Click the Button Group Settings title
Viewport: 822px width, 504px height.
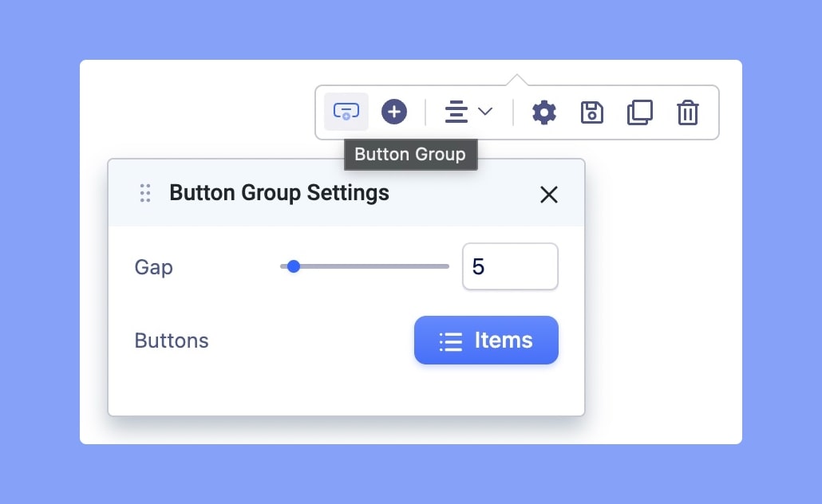coord(279,193)
